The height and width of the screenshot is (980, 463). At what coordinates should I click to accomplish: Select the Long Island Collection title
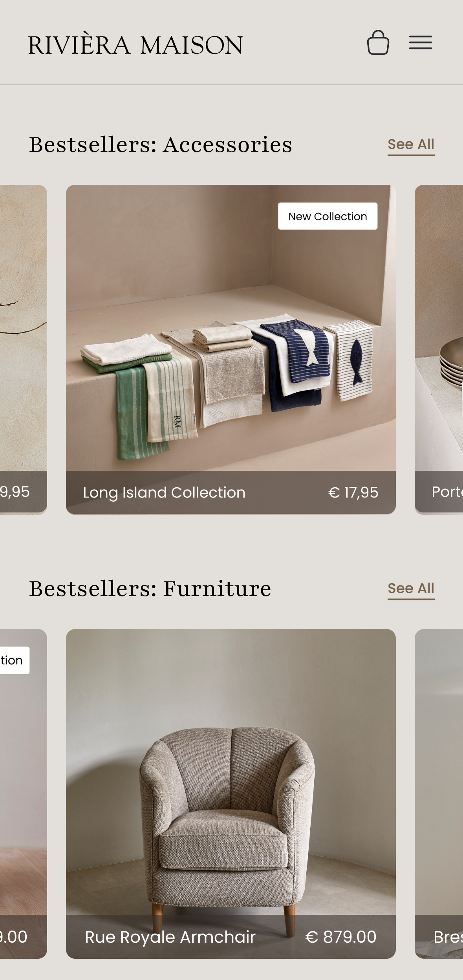coord(164,492)
